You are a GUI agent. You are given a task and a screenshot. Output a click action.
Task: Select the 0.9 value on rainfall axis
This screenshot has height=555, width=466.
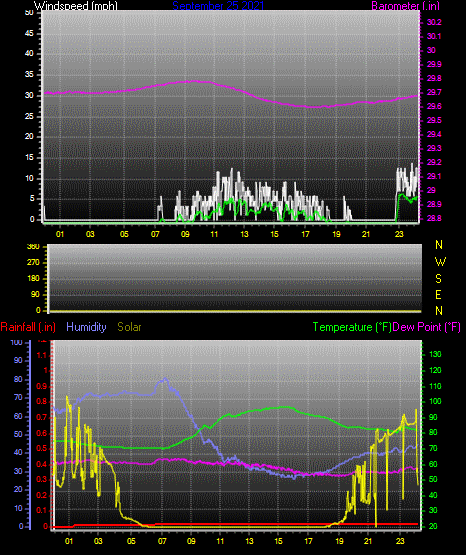42,386
